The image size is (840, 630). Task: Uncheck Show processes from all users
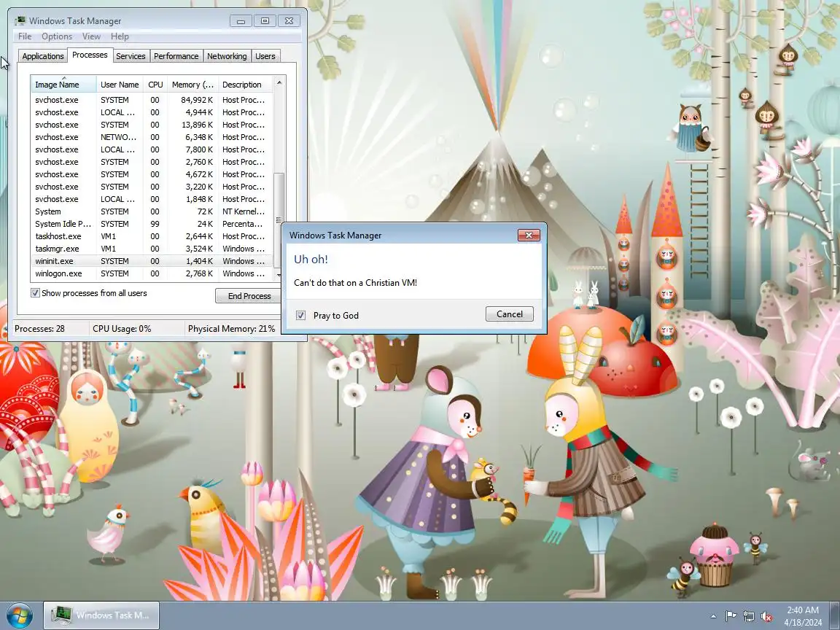point(35,293)
